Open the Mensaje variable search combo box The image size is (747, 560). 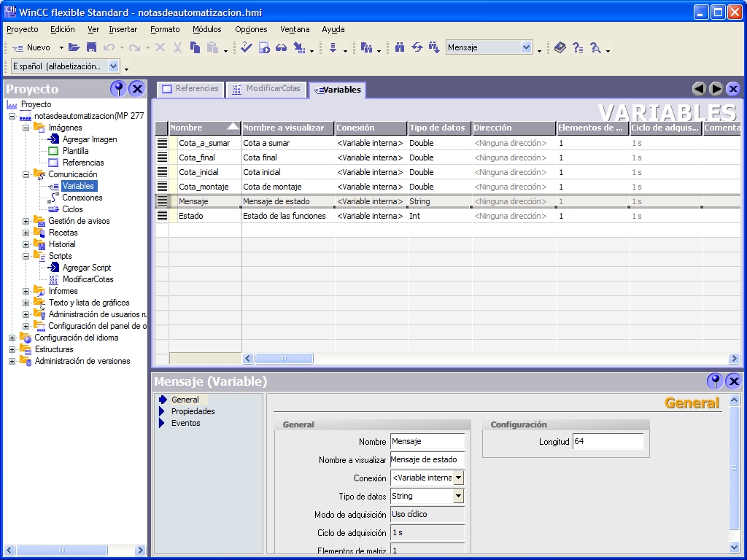(526, 47)
